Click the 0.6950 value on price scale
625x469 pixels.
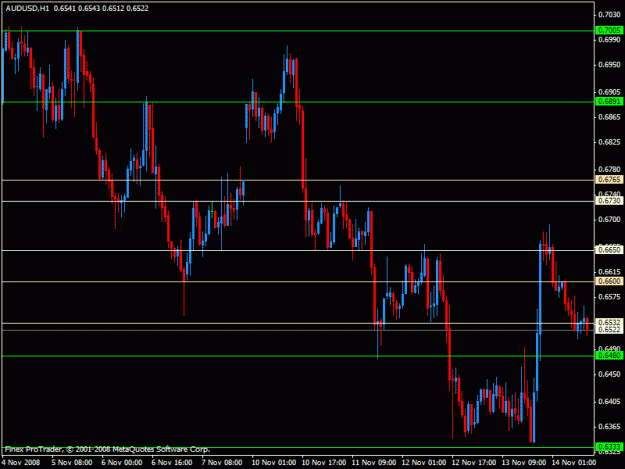(609, 65)
